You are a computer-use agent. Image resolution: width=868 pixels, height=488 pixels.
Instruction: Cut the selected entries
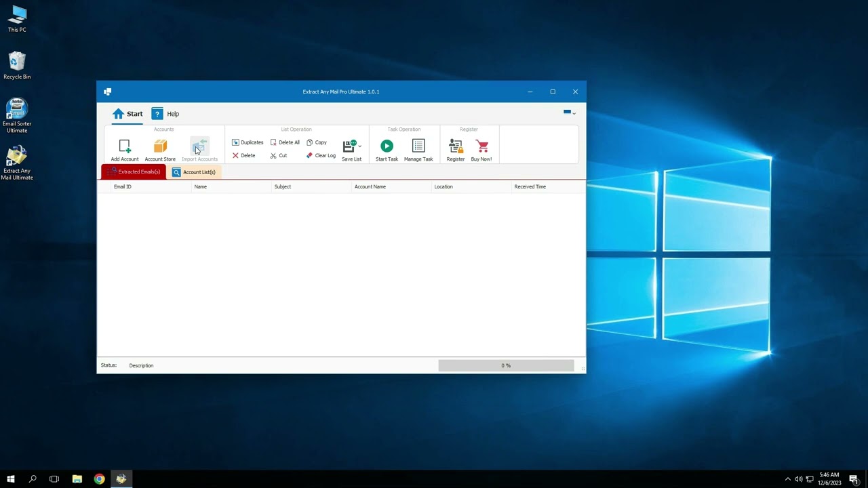tap(279, 155)
